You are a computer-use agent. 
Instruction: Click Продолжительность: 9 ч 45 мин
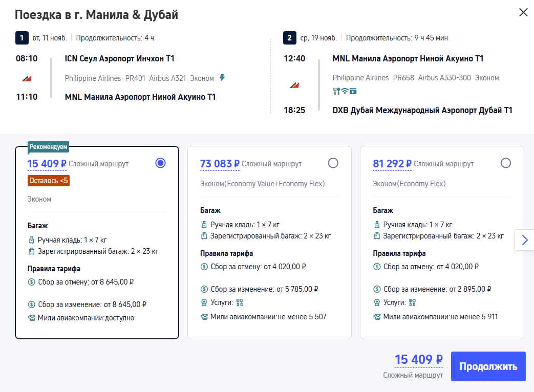pyautogui.click(x=397, y=38)
